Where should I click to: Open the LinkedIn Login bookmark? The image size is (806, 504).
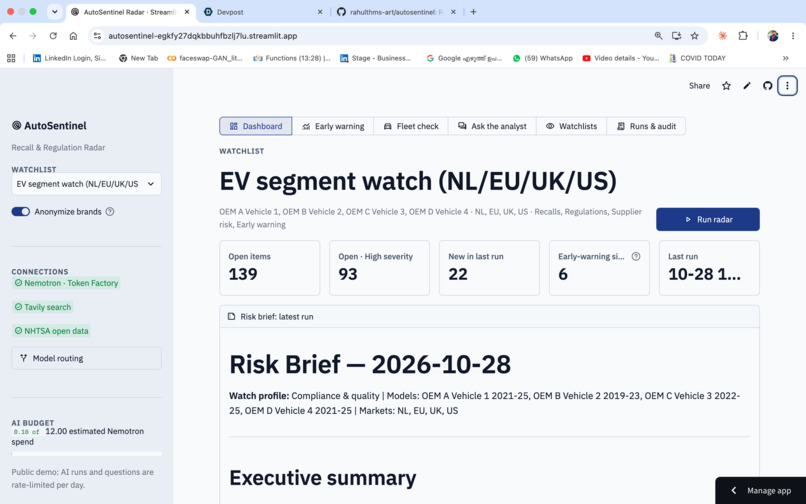[69, 58]
